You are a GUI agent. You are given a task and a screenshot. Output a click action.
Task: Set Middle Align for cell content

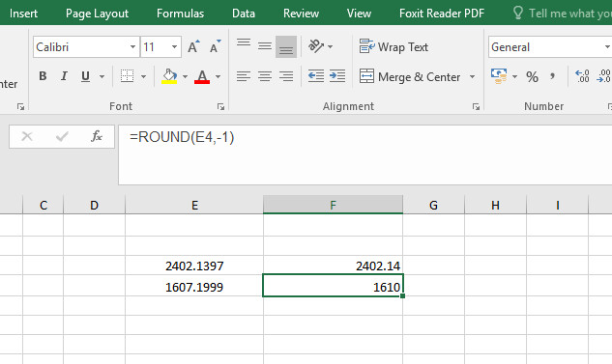pyautogui.click(x=265, y=46)
